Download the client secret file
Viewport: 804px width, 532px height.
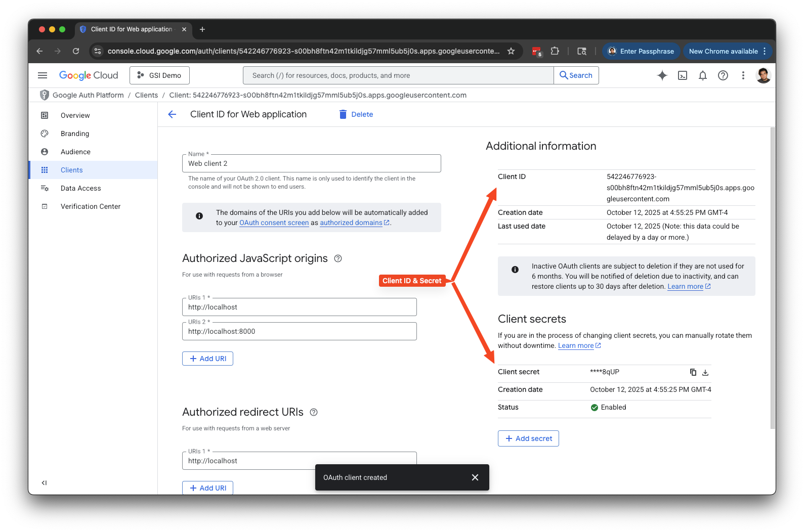coord(705,372)
